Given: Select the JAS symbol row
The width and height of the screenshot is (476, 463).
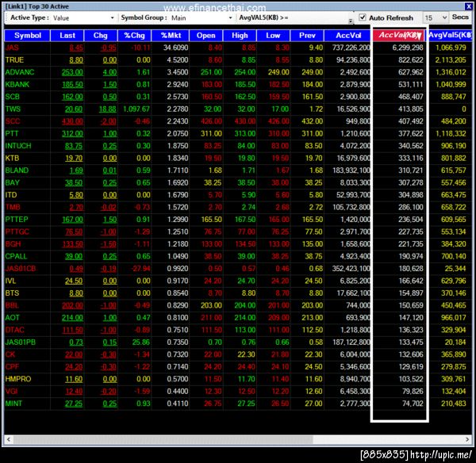Looking at the screenshot, I should click(x=238, y=48).
